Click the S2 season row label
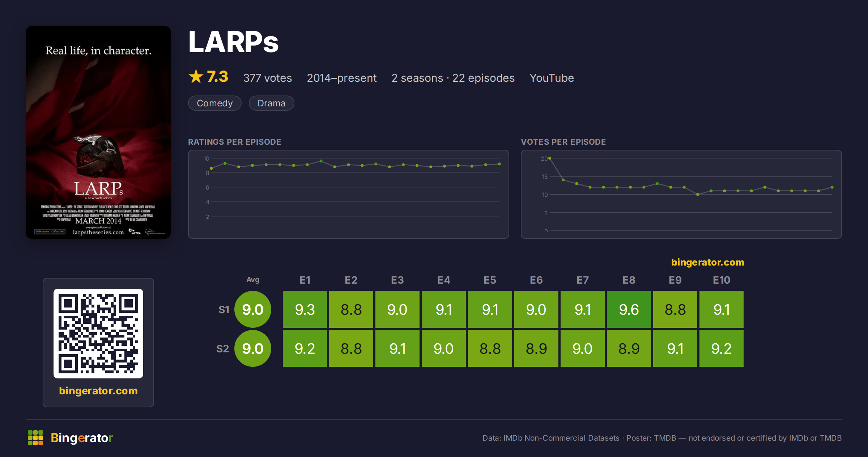 coord(223,349)
